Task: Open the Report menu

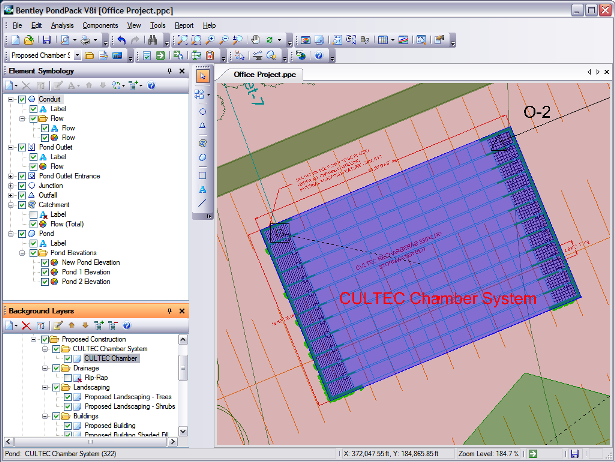Action: (184, 25)
